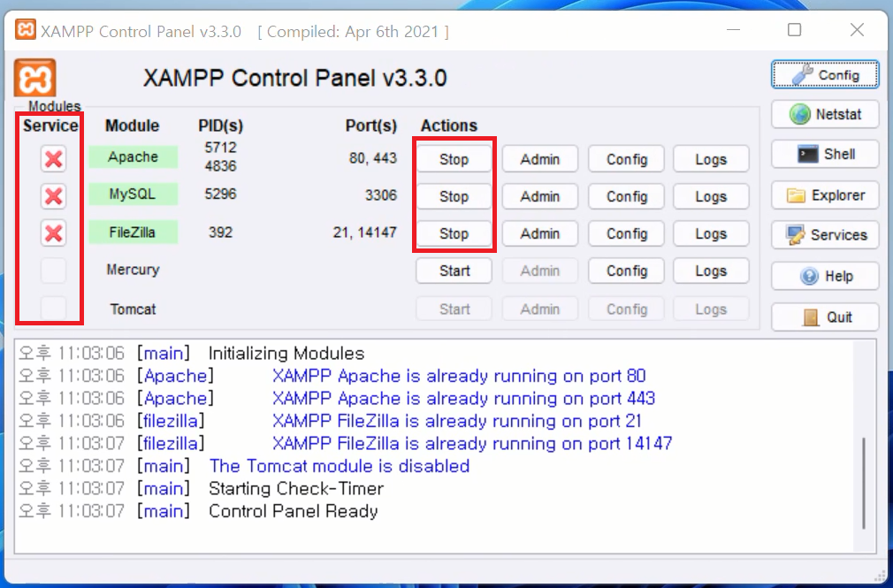The image size is (893, 588).
Task: Open Apache Logs menu
Action: tap(711, 159)
